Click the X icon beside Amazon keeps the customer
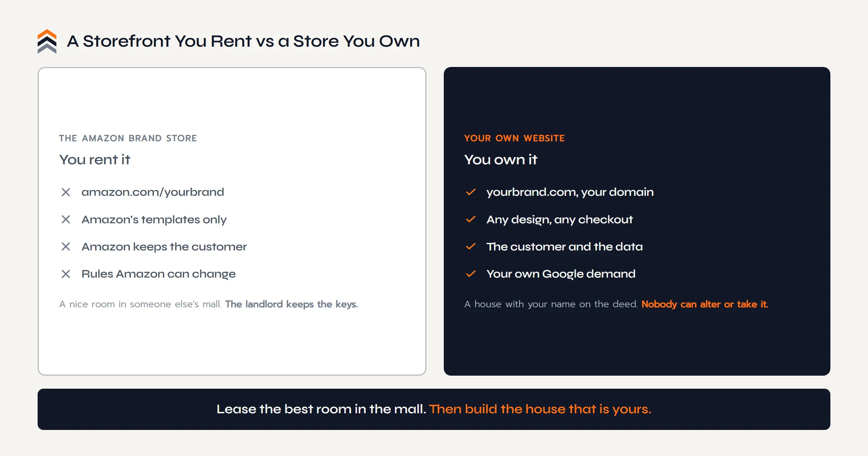The width and height of the screenshot is (868, 456). pos(66,246)
